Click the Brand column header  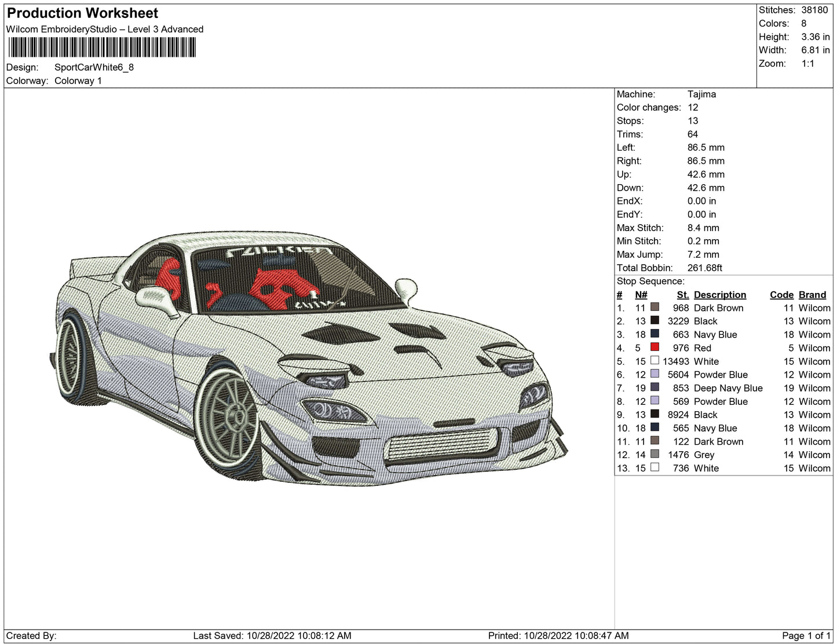coord(812,295)
